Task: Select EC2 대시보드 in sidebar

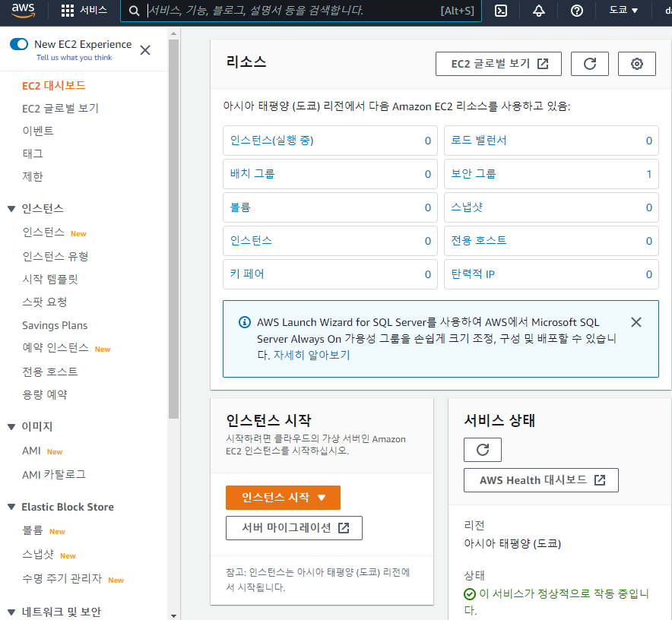Action: pyautogui.click(x=54, y=86)
